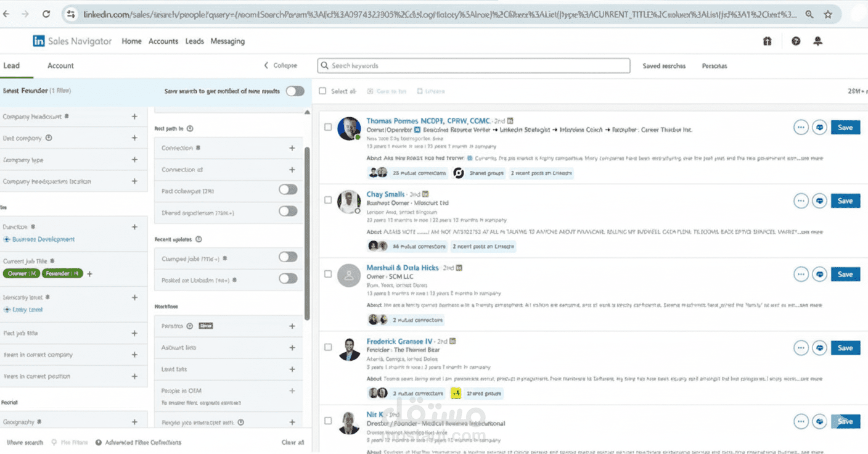Enable the Shared experiences toggle
The width and height of the screenshot is (868, 454).
pos(288,212)
